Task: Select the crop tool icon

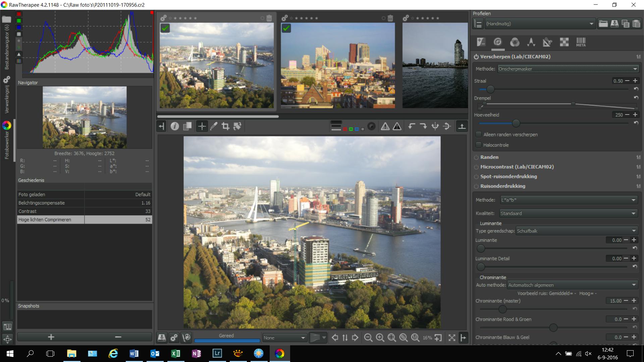Action: [225, 126]
